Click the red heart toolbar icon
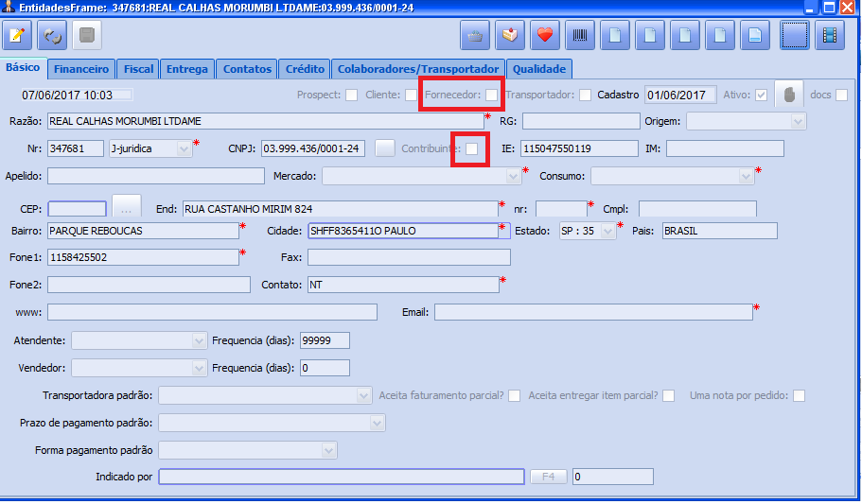Viewport: 862px width, 504px height. click(x=544, y=36)
